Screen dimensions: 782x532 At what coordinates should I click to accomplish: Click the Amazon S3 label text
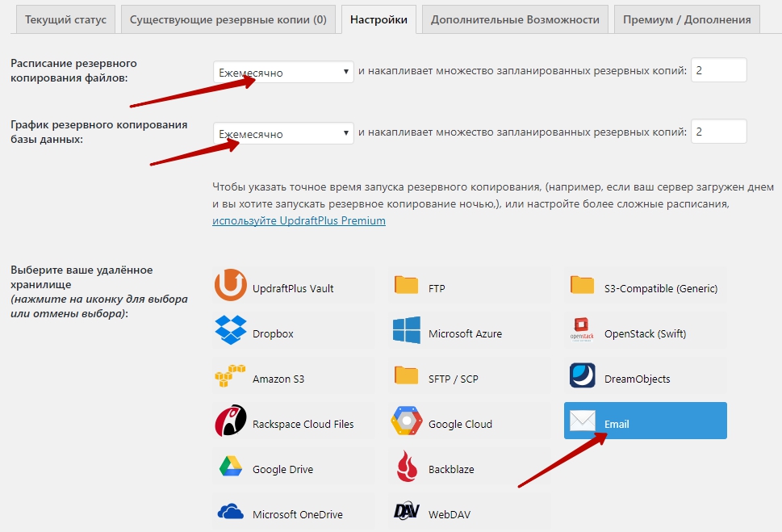pyautogui.click(x=278, y=379)
